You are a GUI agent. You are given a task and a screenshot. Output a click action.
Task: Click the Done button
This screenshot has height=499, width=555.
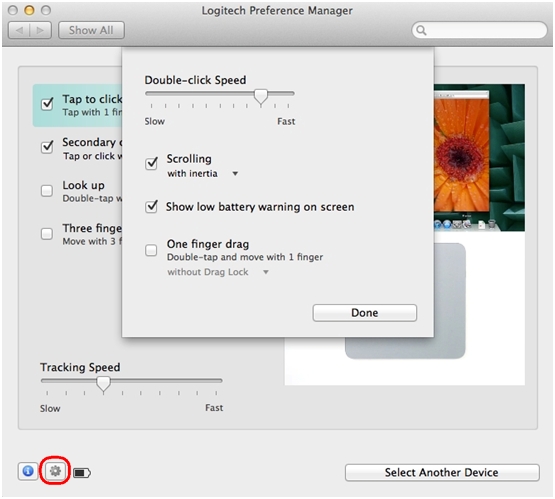click(365, 313)
